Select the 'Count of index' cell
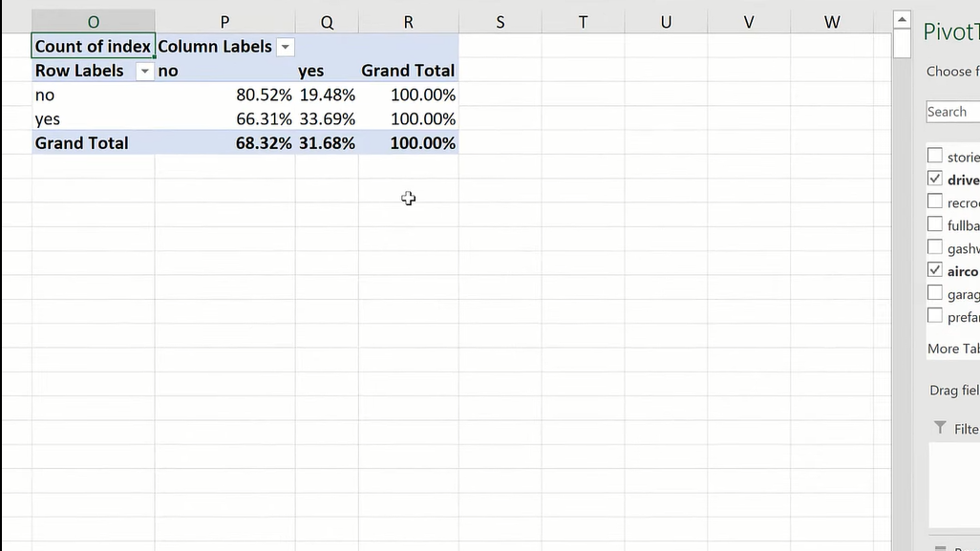The width and height of the screenshot is (980, 551). click(93, 46)
